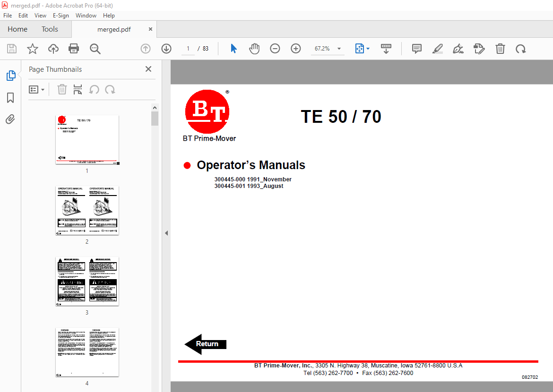The image size is (553, 392).
Task: Select page 3 thumbnail
Action: [x=87, y=281]
